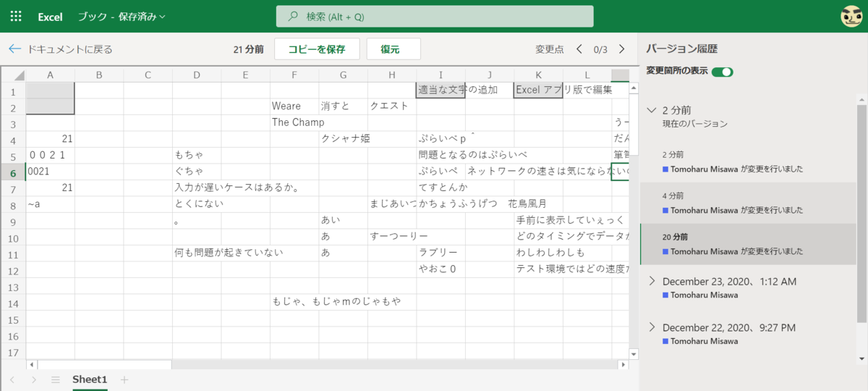Click cell containing すーつーりー

(x=392, y=237)
